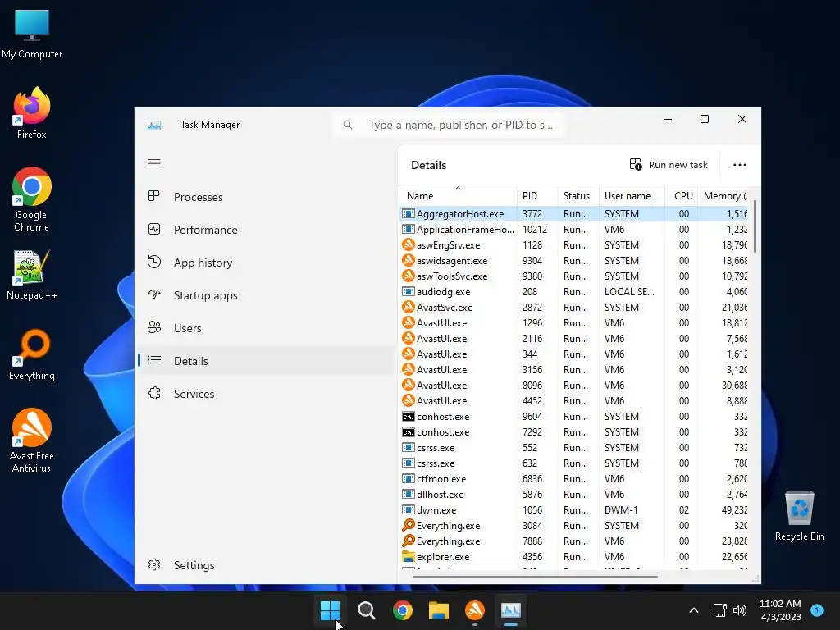Screen dimensions: 840x630
Task: Launch Chrome from the taskbar
Action: pyautogui.click(x=402, y=610)
